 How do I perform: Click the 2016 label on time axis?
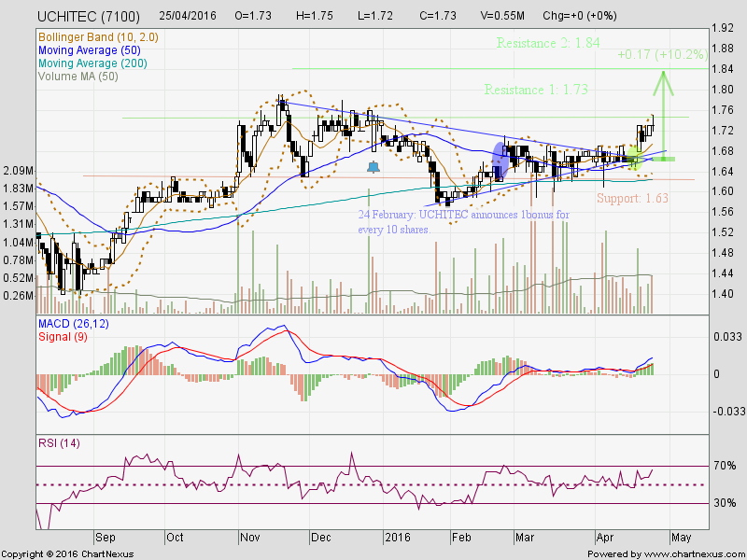point(398,538)
